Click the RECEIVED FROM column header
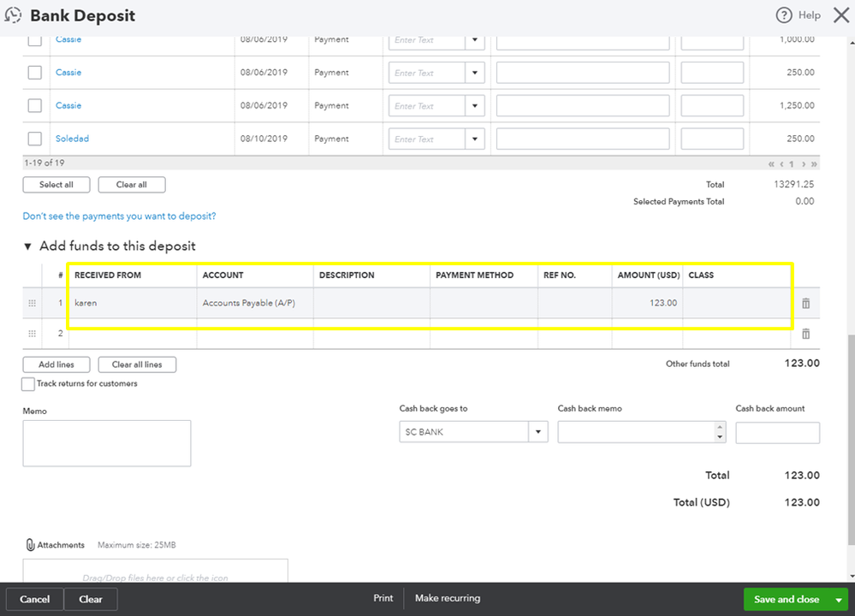The width and height of the screenshot is (855, 616). (108, 275)
